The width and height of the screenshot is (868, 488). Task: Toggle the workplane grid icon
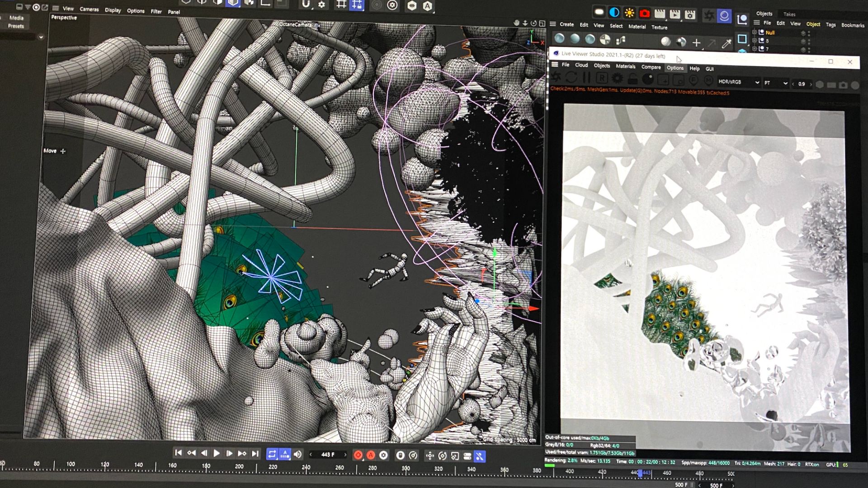point(341,5)
